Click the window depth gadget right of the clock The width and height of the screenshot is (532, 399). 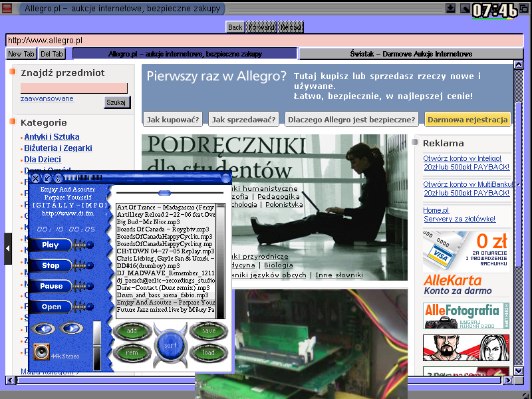click(524, 8)
